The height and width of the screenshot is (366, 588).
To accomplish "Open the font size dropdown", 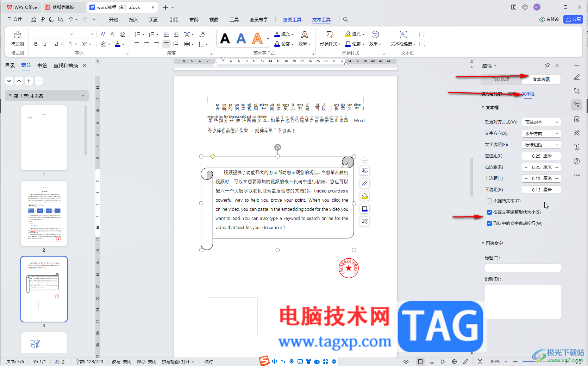I will point(93,34).
